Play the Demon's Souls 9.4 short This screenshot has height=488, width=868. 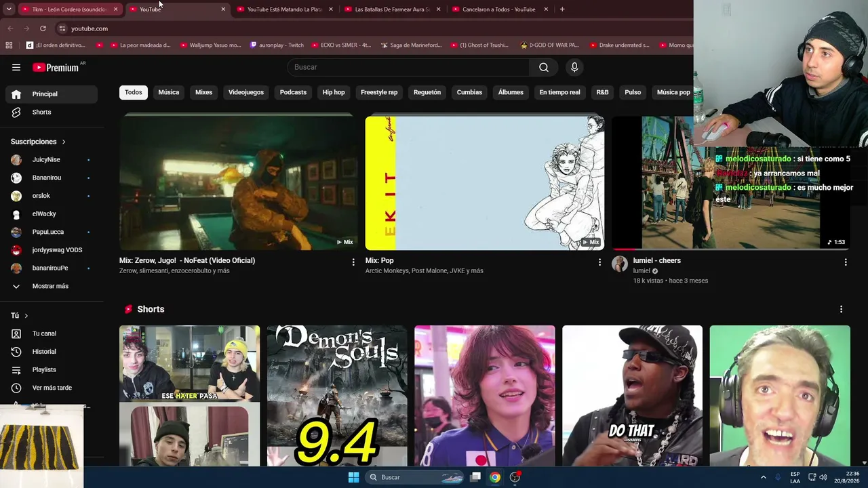coord(337,396)
